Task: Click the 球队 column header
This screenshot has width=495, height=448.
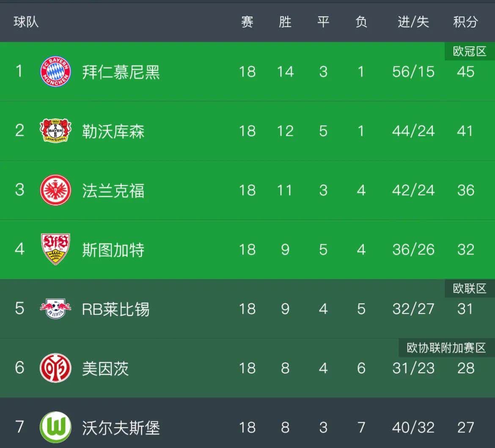Action: (x=26, y=22)
